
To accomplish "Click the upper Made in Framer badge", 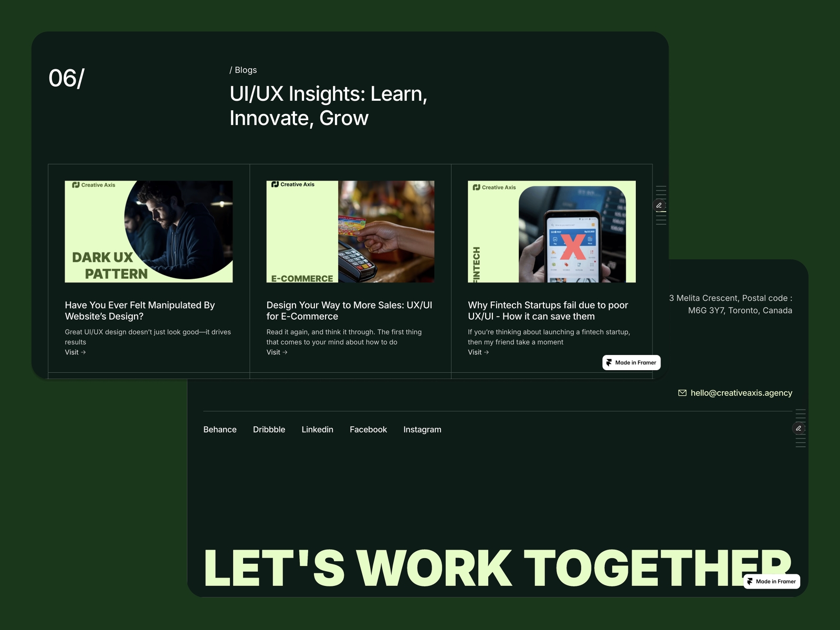I will pos(632,362).
